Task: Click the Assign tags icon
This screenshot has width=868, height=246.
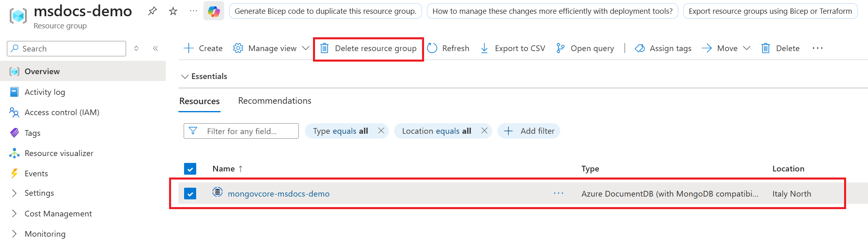Action: pyautogui.click(x=640, y=48)
